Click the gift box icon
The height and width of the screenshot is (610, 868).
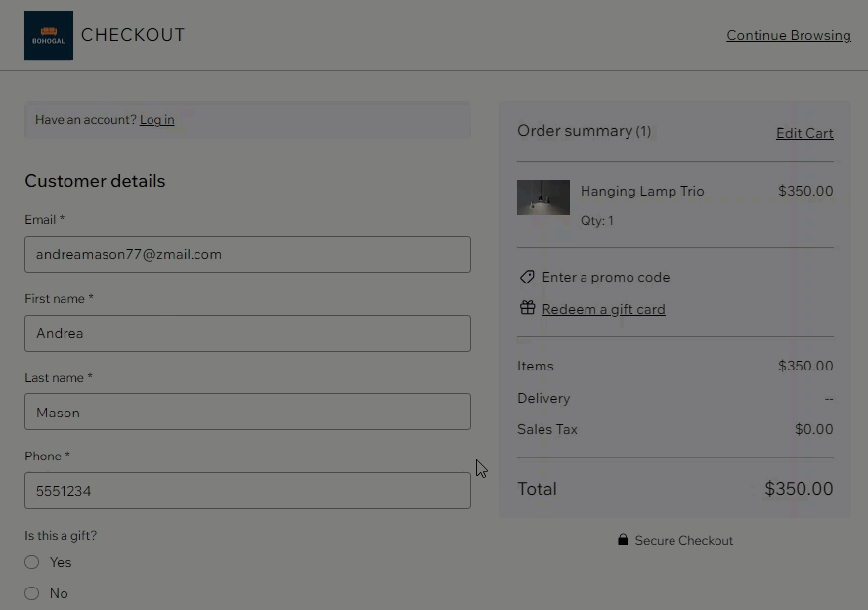[527, 308]
